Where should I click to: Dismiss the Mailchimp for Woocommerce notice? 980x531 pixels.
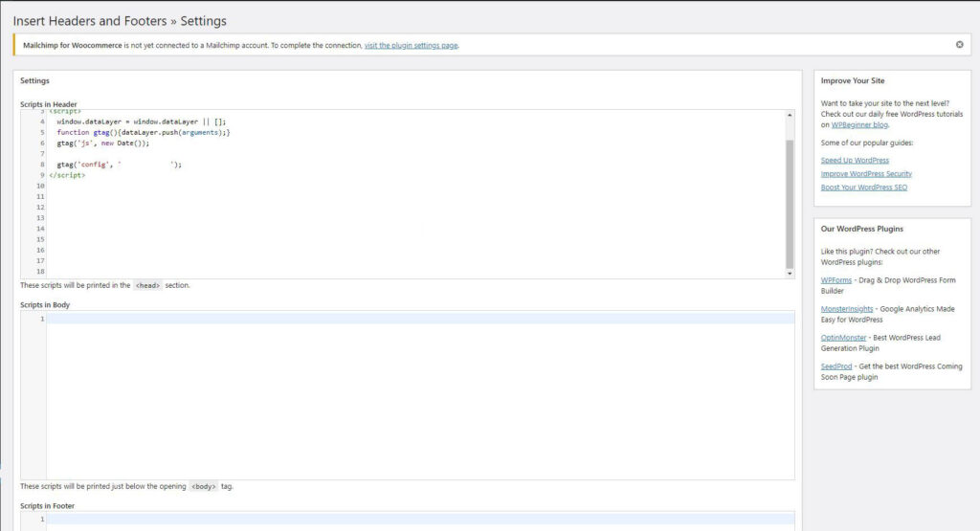coord(959,44)
